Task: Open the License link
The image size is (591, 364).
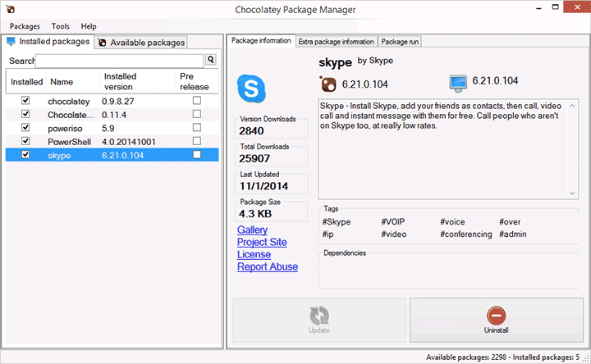Action: click(x=254, y=254)
